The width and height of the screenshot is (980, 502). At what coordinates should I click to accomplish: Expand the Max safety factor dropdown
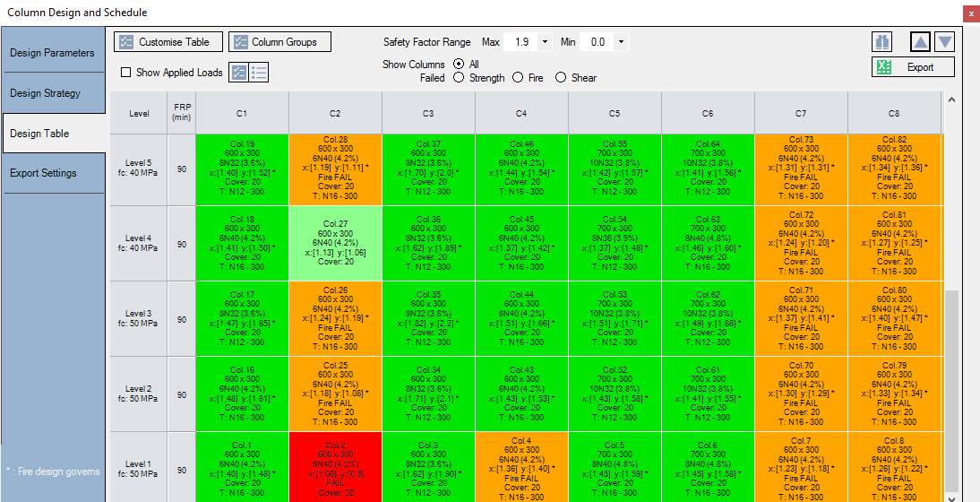click(x=545, y=42)
